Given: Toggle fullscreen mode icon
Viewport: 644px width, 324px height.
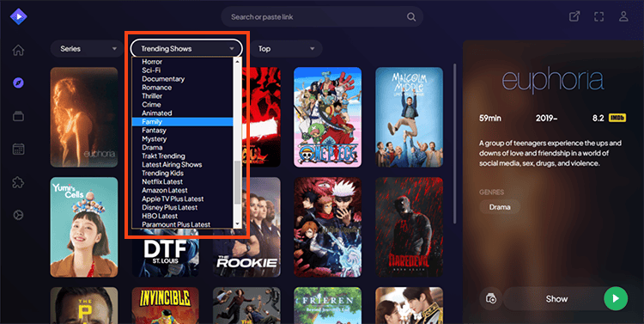Looking at the screenshot, I should pos(598,16).
